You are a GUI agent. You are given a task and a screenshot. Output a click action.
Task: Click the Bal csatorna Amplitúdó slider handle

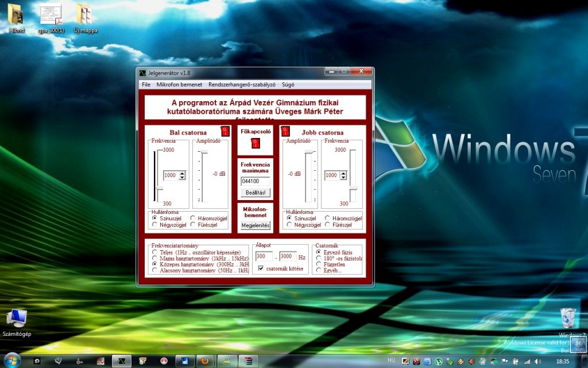click(203, 152)
